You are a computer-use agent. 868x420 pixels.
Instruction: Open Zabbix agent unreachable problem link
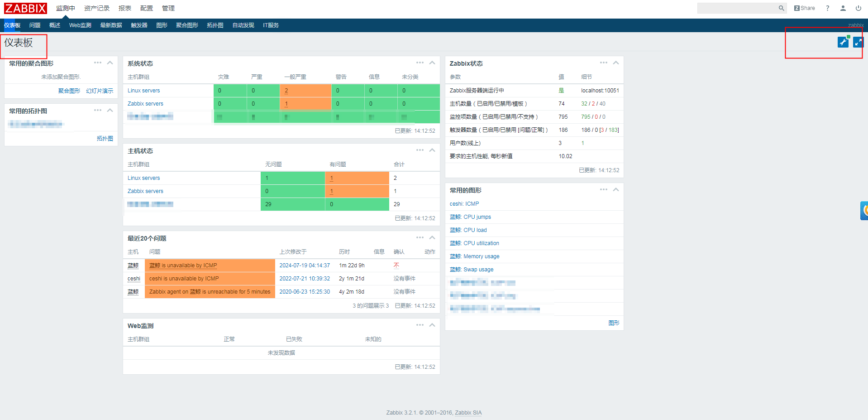click(x=210, y=292)
